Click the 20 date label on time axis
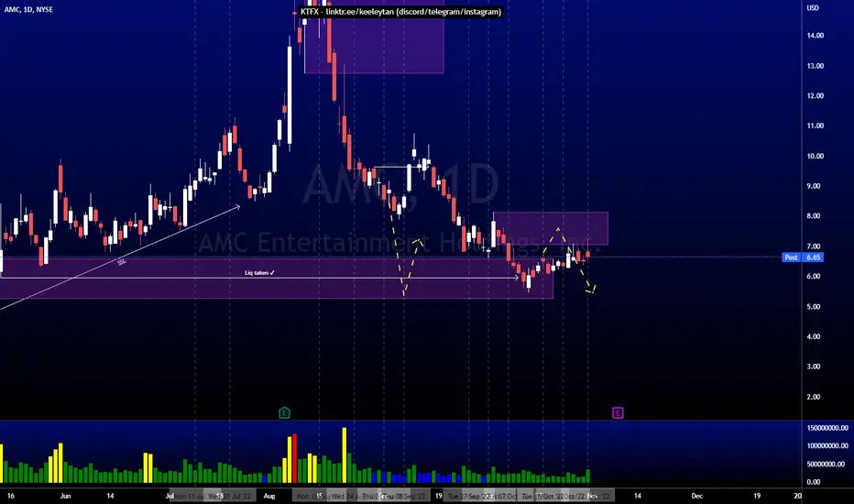The image size is (854, 504). tap(798, 496)
